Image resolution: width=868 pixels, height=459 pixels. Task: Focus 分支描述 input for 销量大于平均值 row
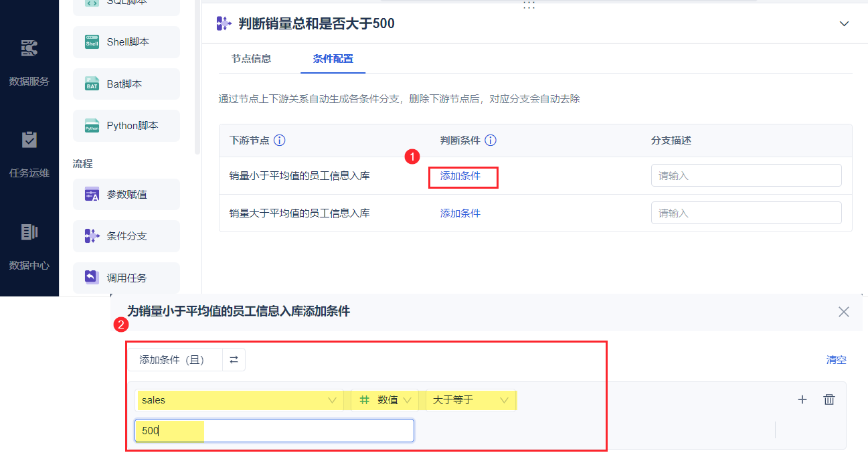tap(746, 213)
